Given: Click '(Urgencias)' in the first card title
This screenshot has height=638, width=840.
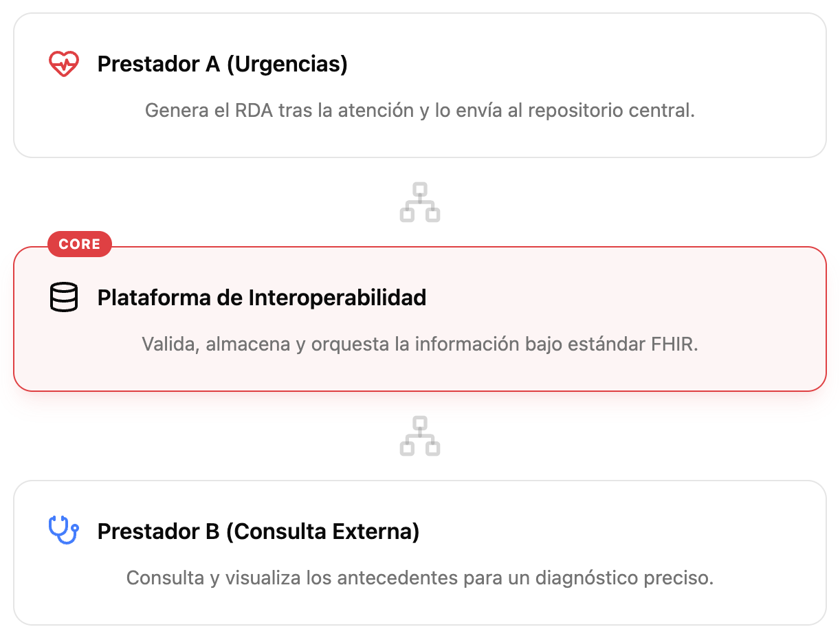Looking at the screenshot, I should pos(287,64).
